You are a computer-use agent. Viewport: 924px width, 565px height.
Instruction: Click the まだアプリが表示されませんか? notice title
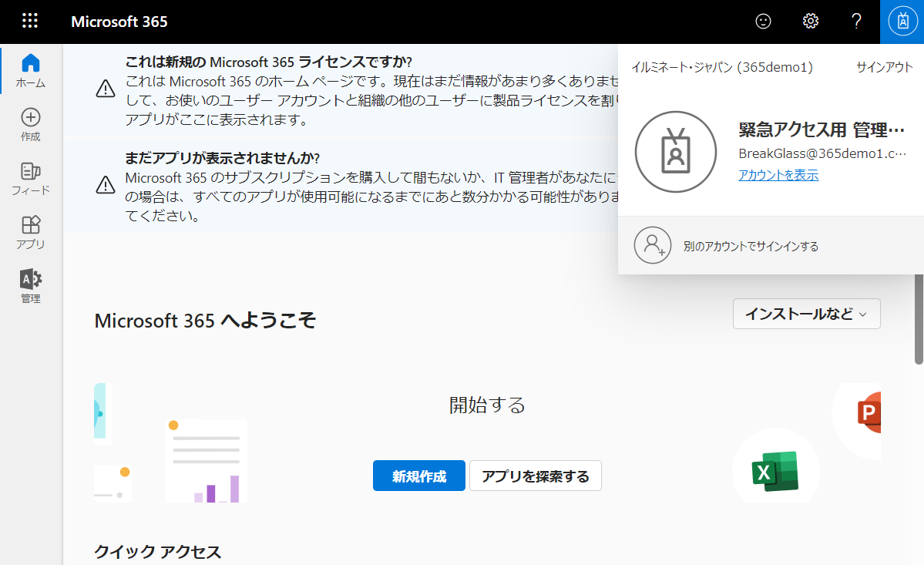222,158
